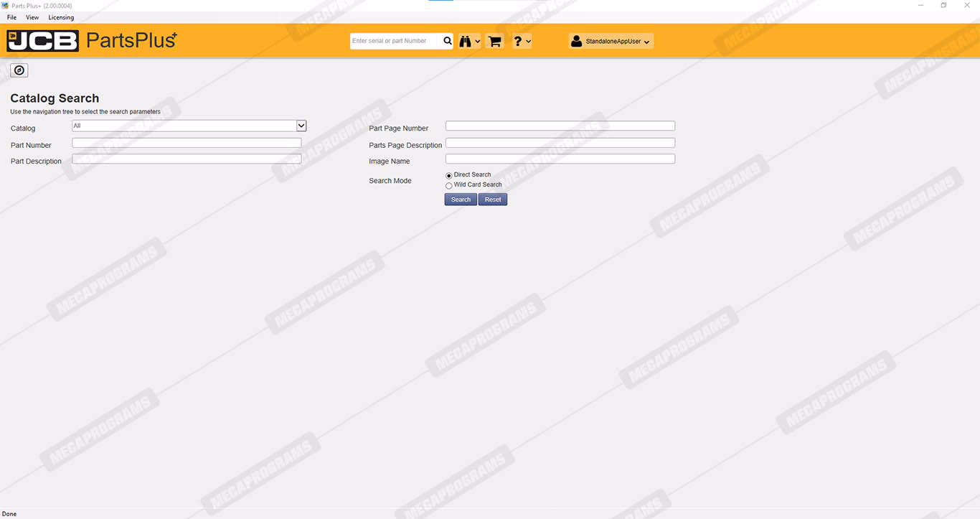The width and height of the screenshot is (980, 519).
Task: Click the JCB PartsPlus logo
Action: [x=92, y=40]
